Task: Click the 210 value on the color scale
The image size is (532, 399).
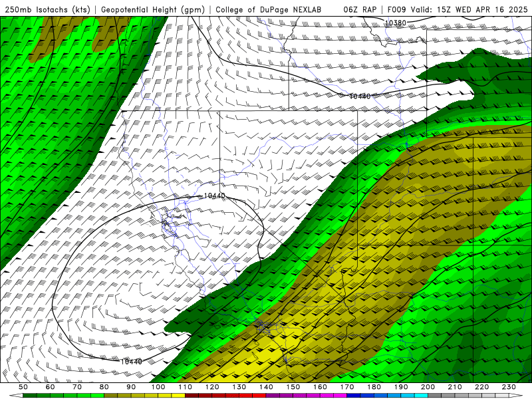Action: click(456, 387)
